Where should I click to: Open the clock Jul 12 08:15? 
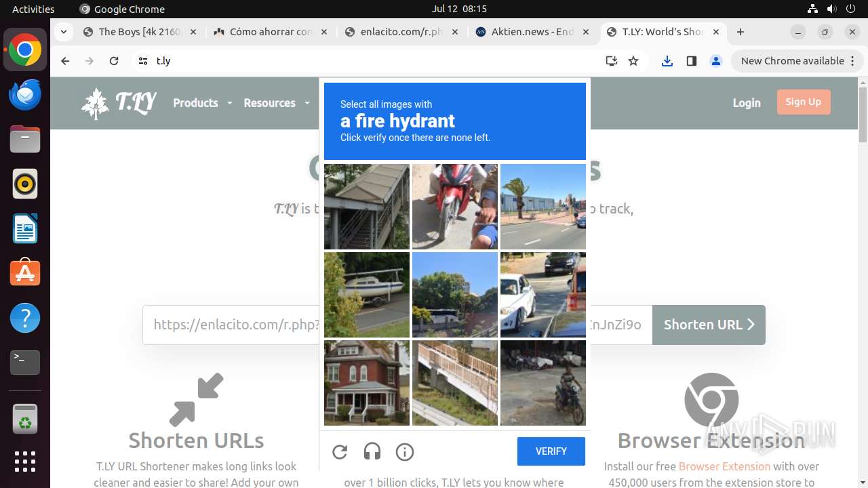tap(459, 9)
